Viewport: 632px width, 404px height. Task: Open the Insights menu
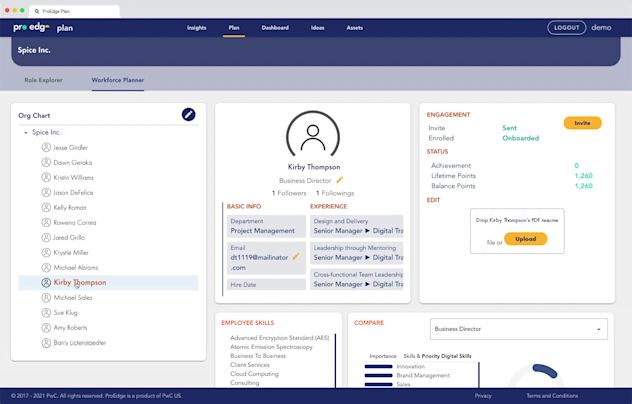click(x=196, y=28)
